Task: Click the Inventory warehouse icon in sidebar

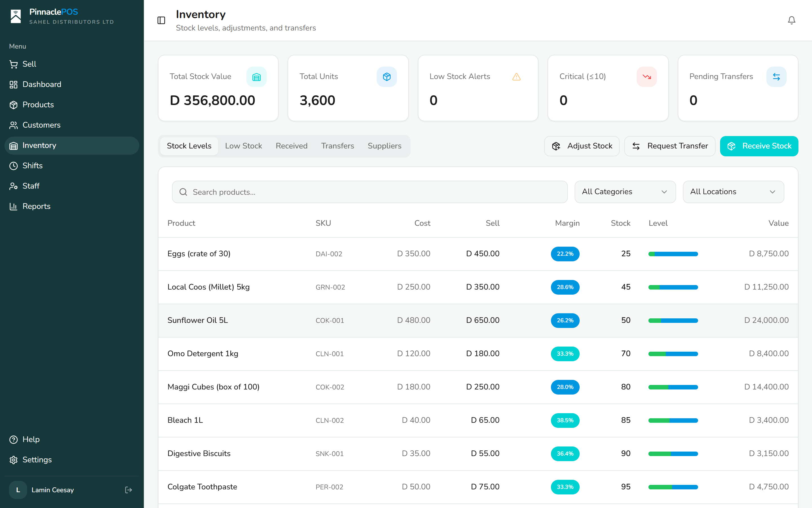Action: pyautogui.click(x=14, y=145)
